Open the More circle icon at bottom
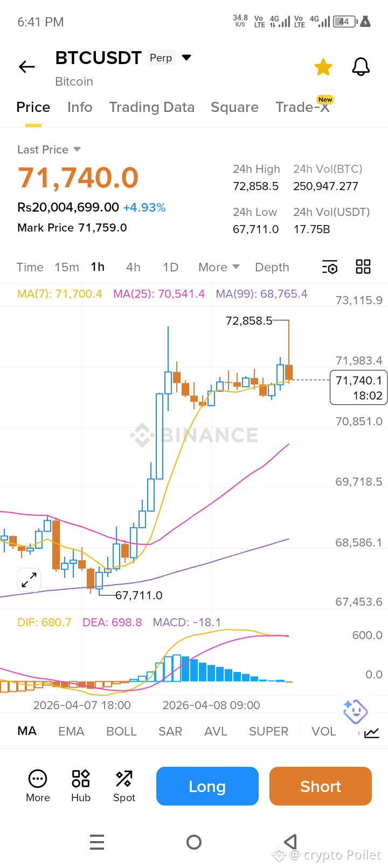The height and width of the screenshot is (868, 388). [x=38, y=779]
